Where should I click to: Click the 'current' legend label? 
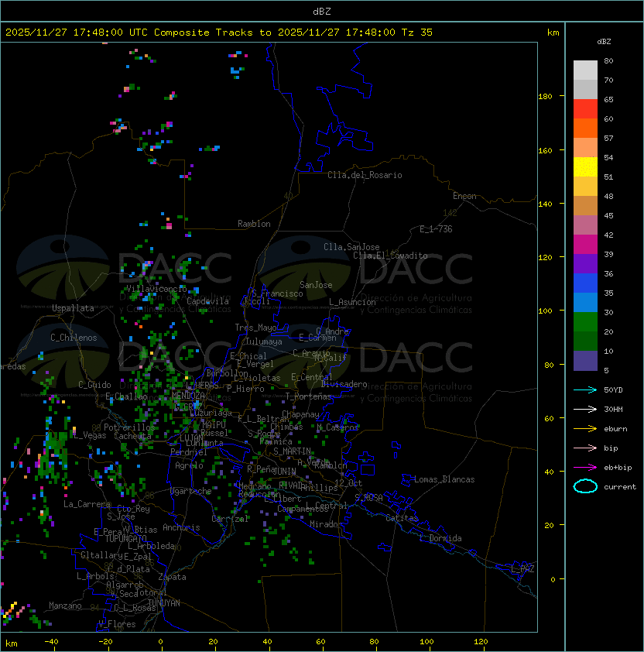click(x=620, y=487)
